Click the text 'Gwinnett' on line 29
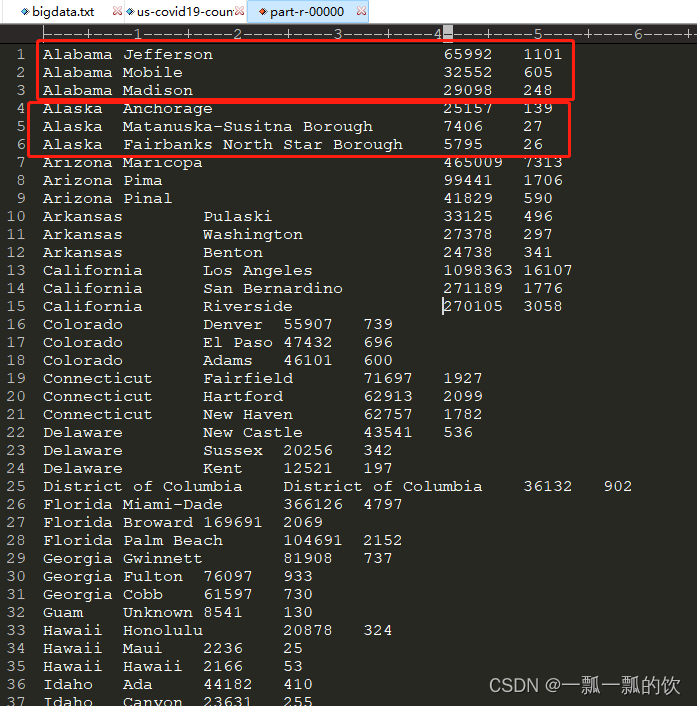Image resolution: width=697 pixels, height=706 pixels. pyautogui.click(x=163, y=559)
